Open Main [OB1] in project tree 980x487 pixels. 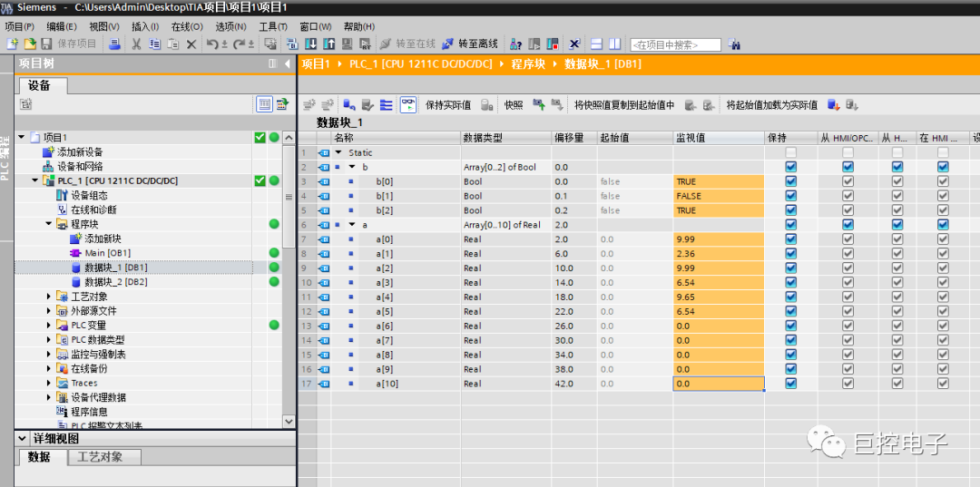pyautogui.click(x=107, y=253)
